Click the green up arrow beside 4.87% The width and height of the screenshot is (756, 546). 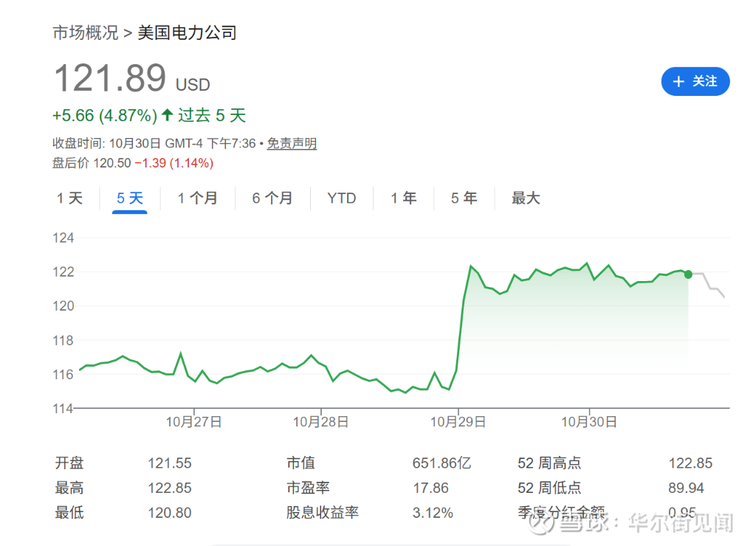pyautogui.click(x=167, y=114)
